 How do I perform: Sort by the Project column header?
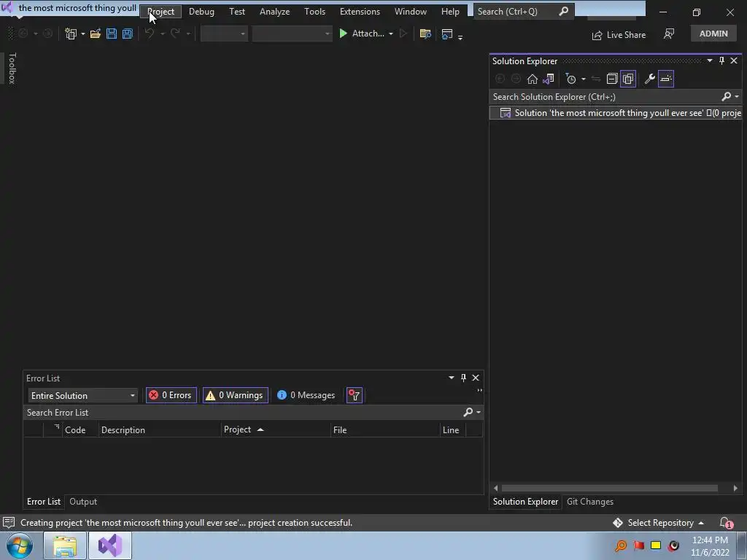point(275,430)
